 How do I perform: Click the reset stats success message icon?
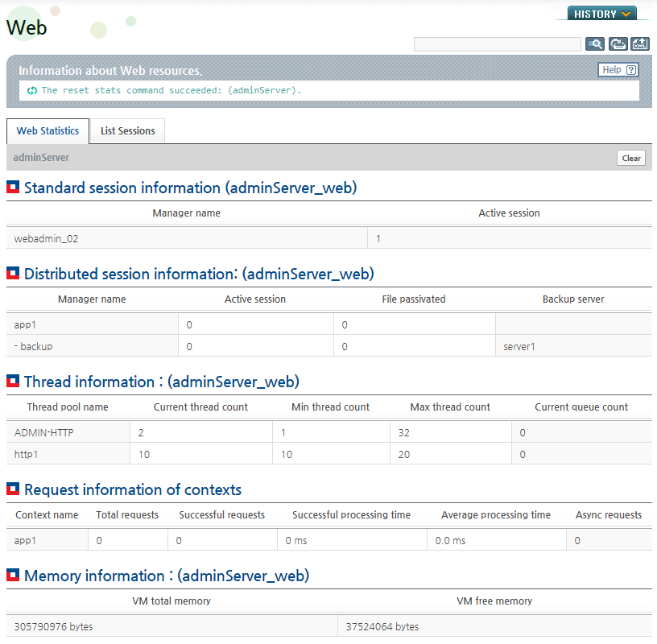click(32, 90)
